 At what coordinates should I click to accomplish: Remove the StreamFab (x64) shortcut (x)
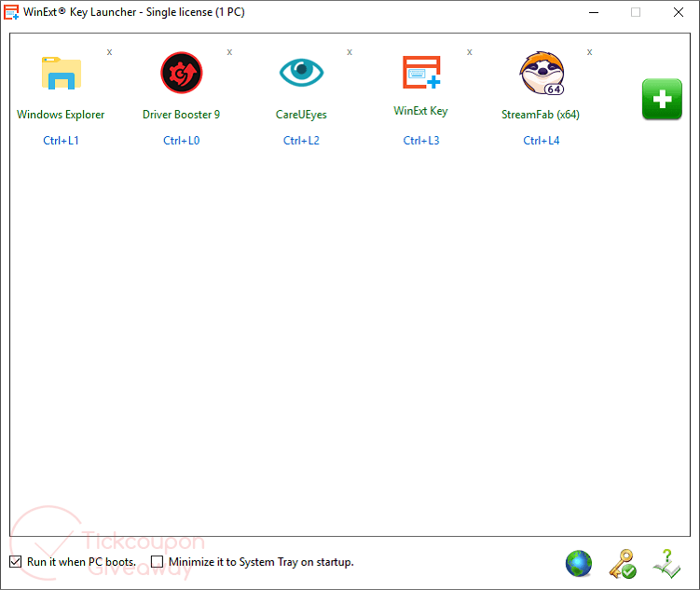point(590,52)
